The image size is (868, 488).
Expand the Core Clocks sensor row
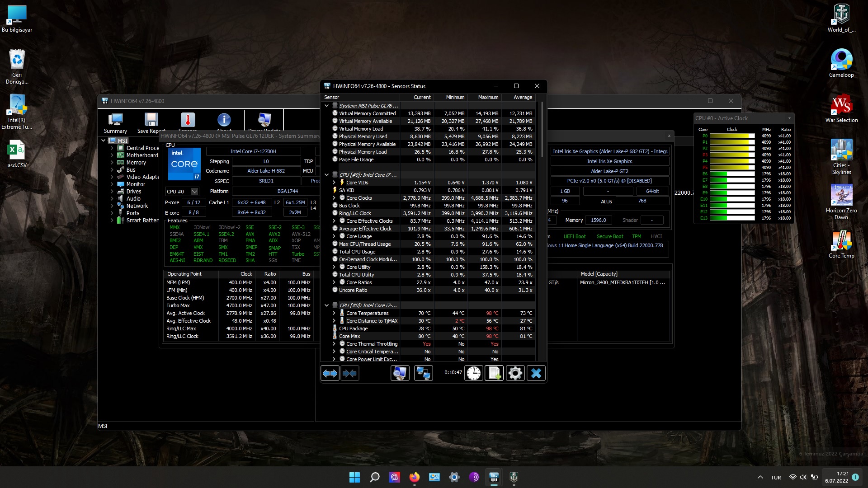(x=334, y=198)
